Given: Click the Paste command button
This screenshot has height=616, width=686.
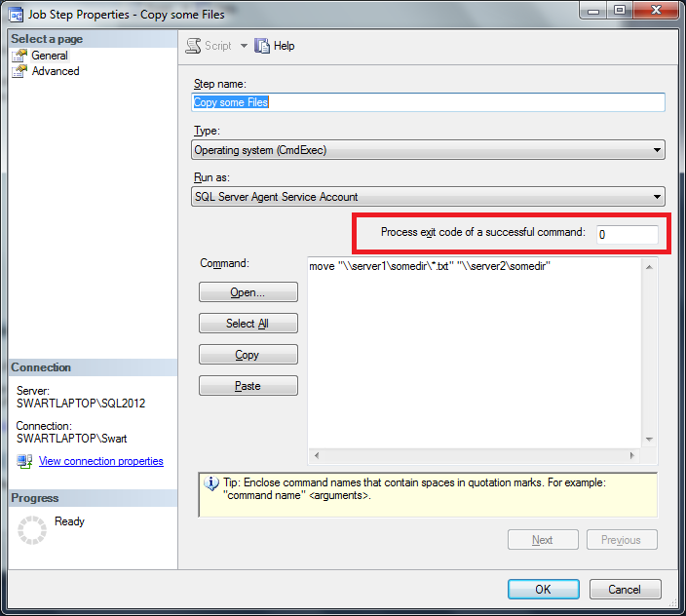Looking at the screenshot, I should 248,386.
